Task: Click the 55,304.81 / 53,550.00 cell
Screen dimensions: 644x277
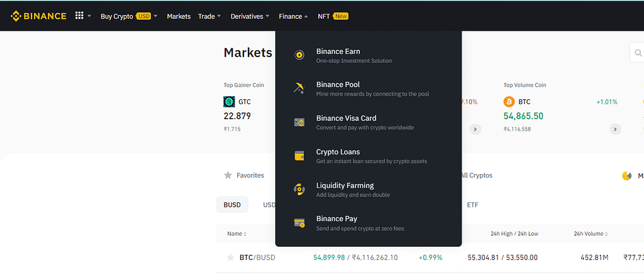Action: [502, 258]
